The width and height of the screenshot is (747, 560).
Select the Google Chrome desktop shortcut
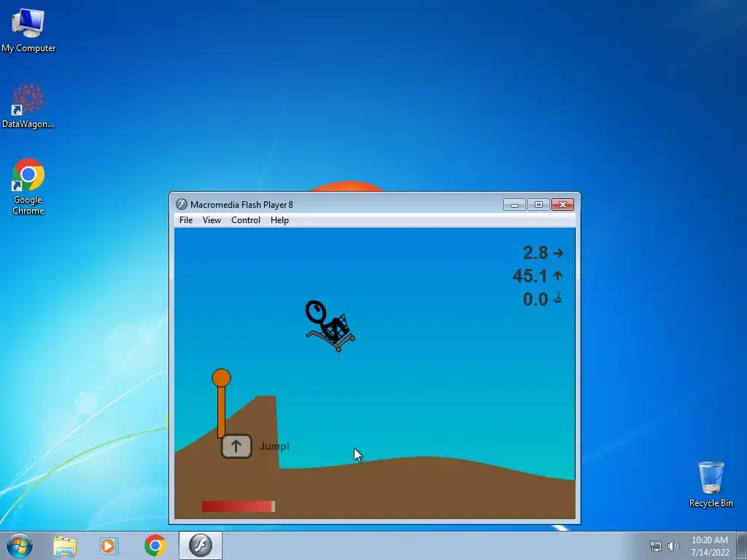(x=28, y=187)
